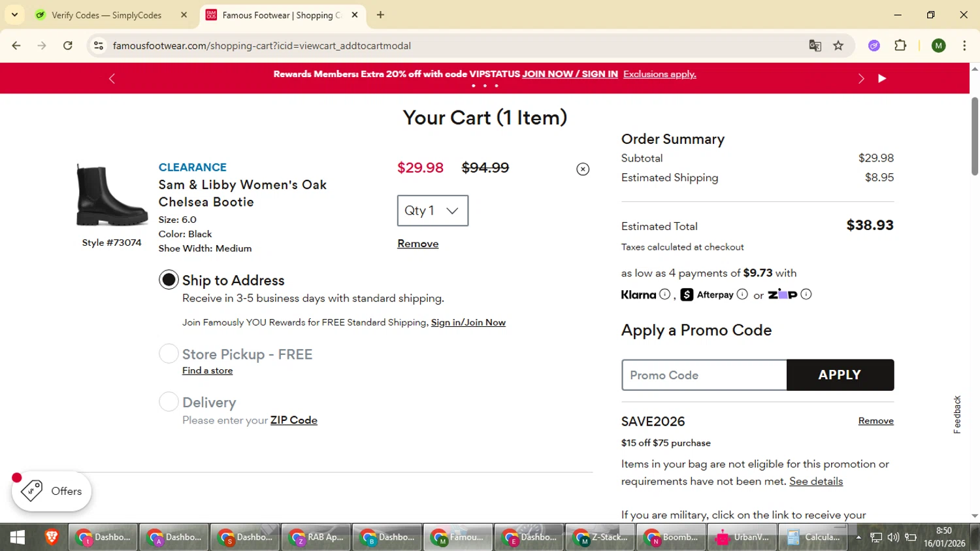Close the Famous Footwear tab

tap(355, 15)
